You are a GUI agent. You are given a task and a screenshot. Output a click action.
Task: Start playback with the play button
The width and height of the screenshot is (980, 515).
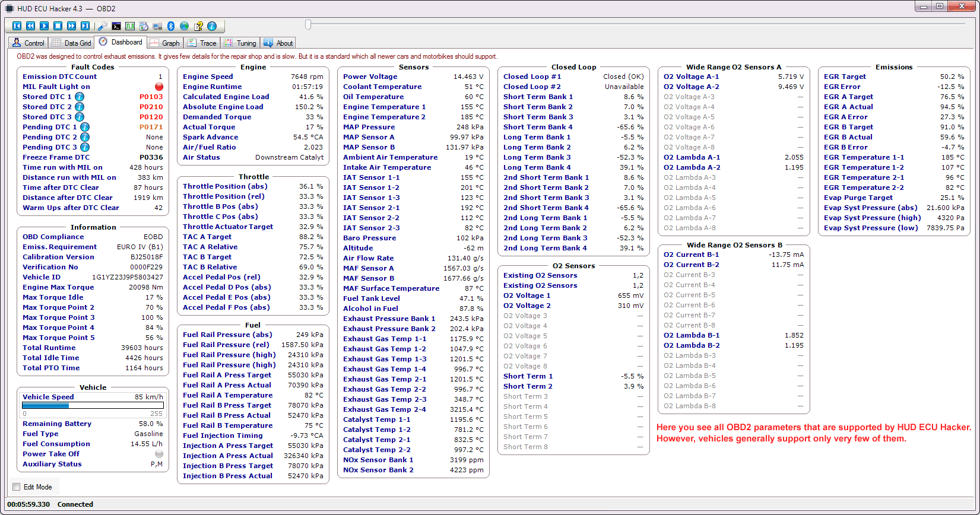coord(44,26)
